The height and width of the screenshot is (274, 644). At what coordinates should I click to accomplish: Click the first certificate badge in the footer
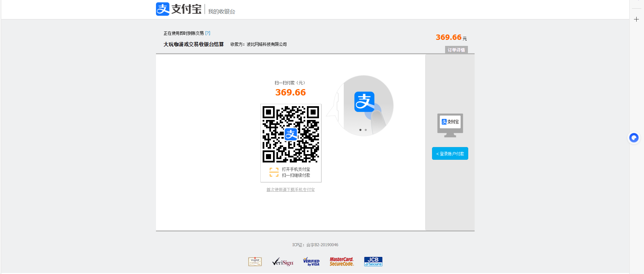[255, 262]
